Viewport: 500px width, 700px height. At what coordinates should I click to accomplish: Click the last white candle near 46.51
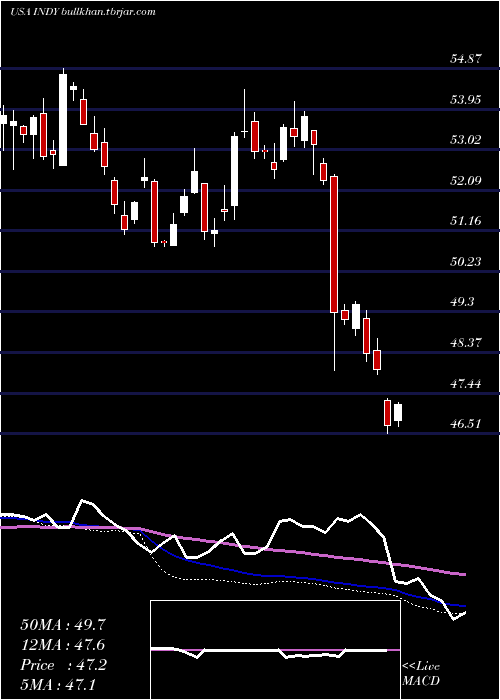[398, 412]
